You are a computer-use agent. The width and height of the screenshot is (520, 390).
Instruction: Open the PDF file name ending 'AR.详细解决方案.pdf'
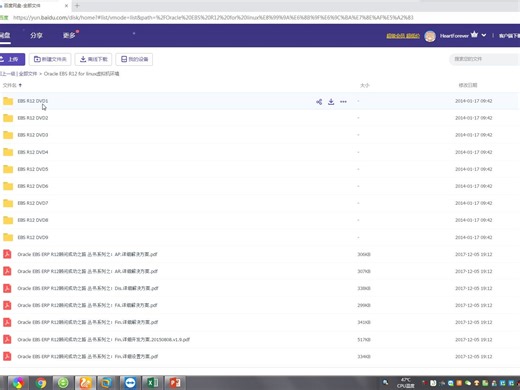coord(87,271)
